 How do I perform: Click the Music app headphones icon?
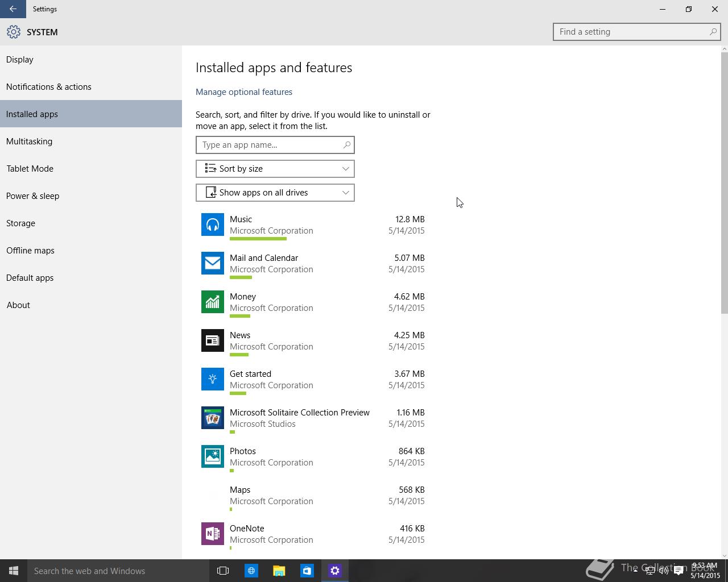point(213,225)
